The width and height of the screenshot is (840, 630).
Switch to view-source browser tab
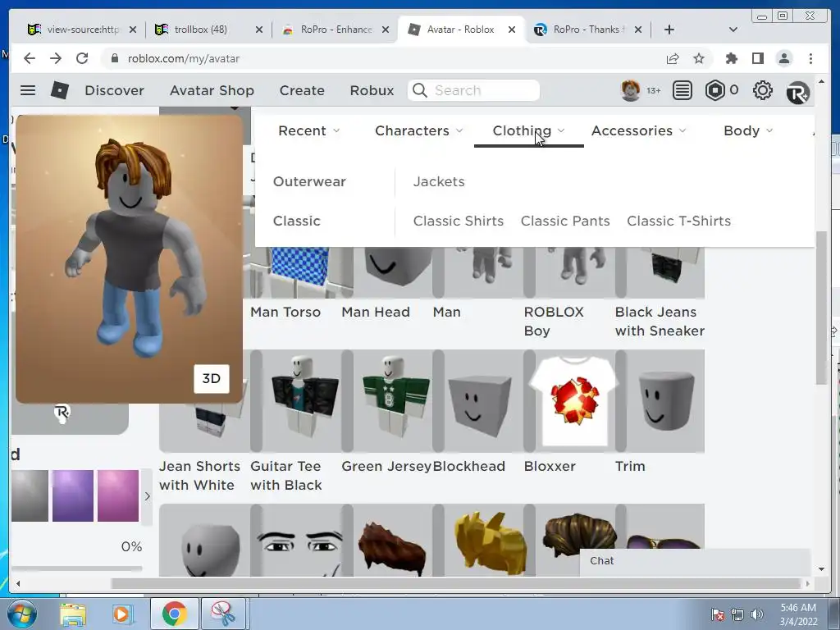(83, 30)
